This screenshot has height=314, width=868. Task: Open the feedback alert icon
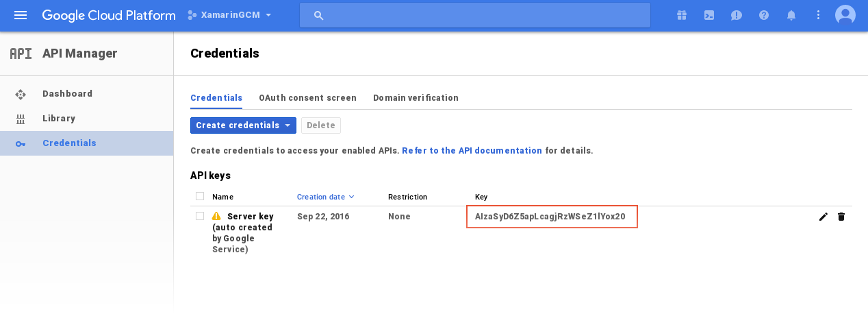[x=737, y=15]
